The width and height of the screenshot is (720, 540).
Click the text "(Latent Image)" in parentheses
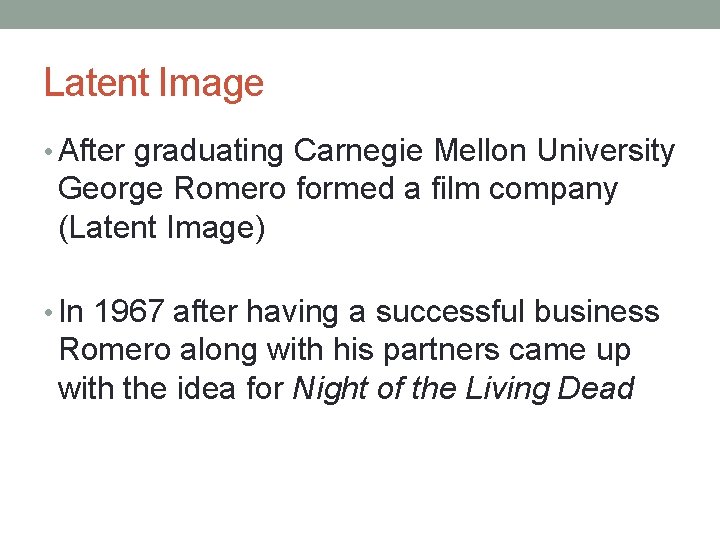[x=162, y=227]
